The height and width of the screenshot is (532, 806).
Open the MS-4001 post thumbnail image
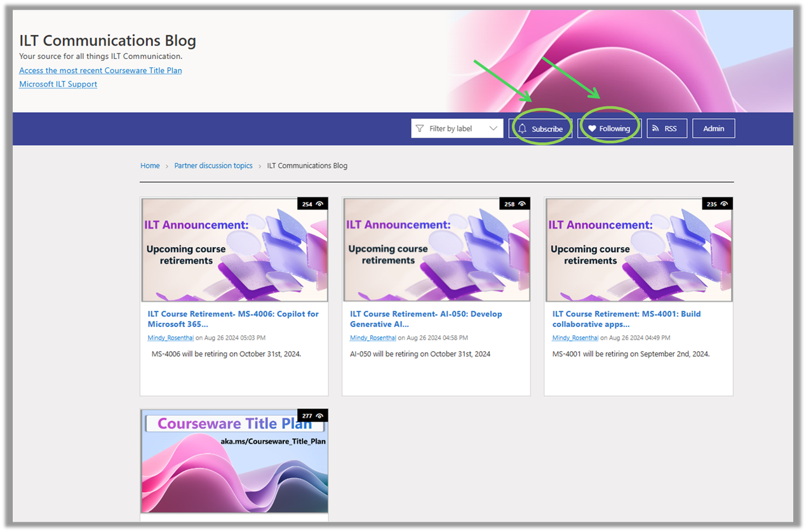pyautogui.click(x=639, y=249)
